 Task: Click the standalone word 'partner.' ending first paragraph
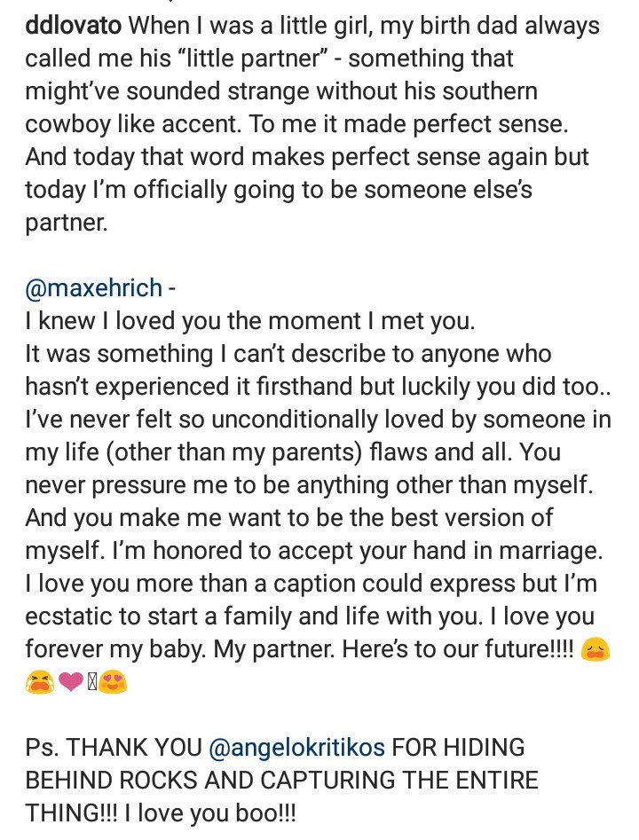point(67,224)
